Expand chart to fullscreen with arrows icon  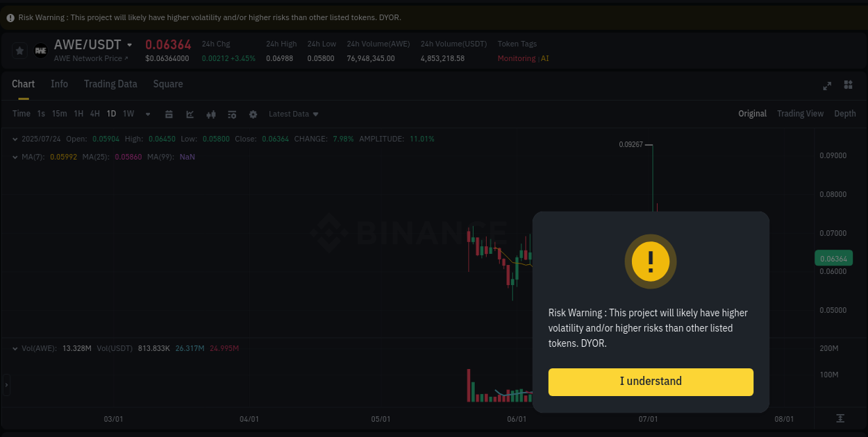827,85
